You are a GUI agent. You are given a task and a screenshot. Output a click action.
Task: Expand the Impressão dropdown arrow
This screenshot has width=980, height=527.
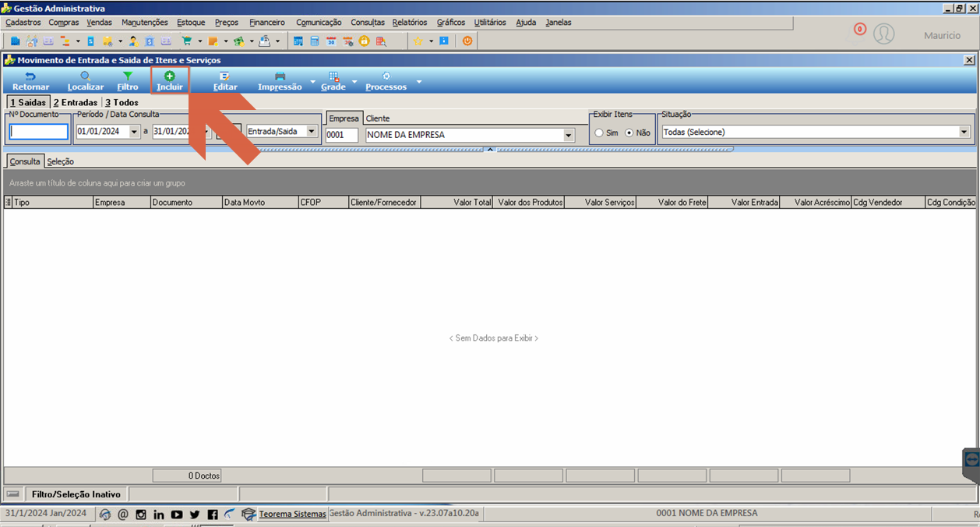tap(312, 81)
